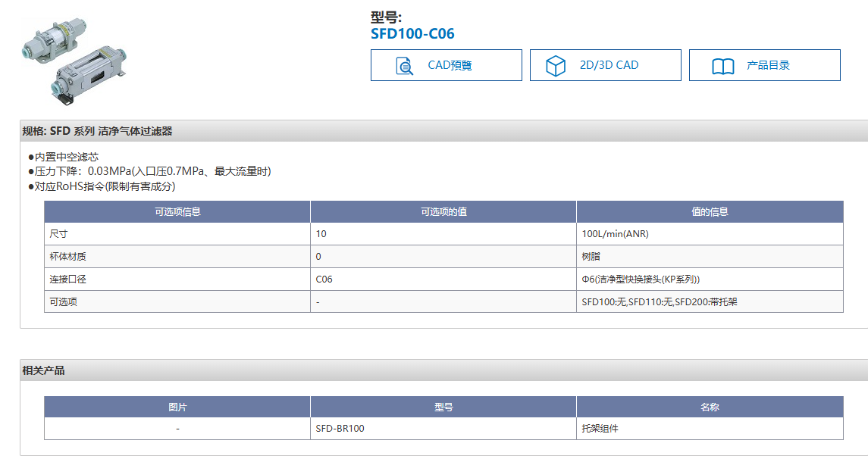Select the 值的信息 column header
Screen dimensions: 868x459
point(710,212)
